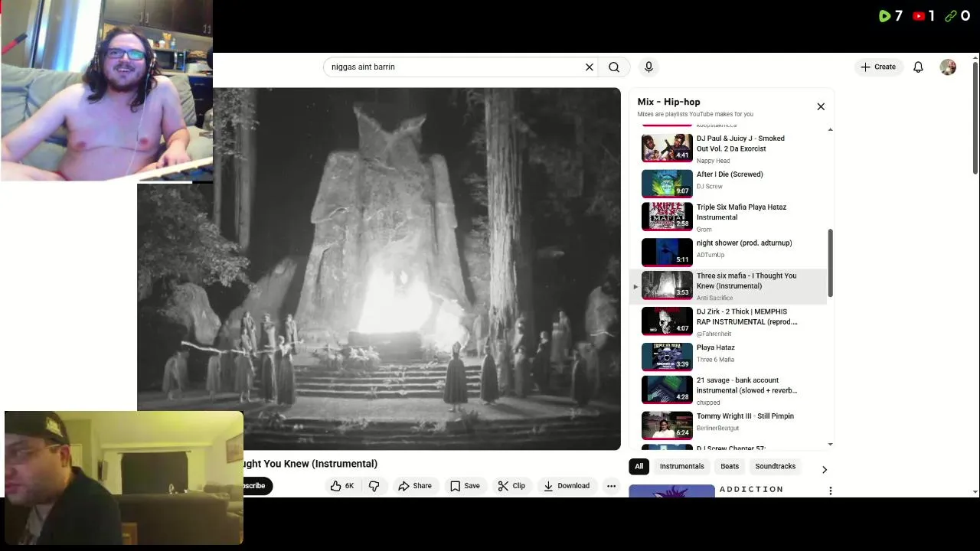Viewport: 980px width, 551px height.
Task: Click the page vertical scrollbar
Action: tap(975, 117)
